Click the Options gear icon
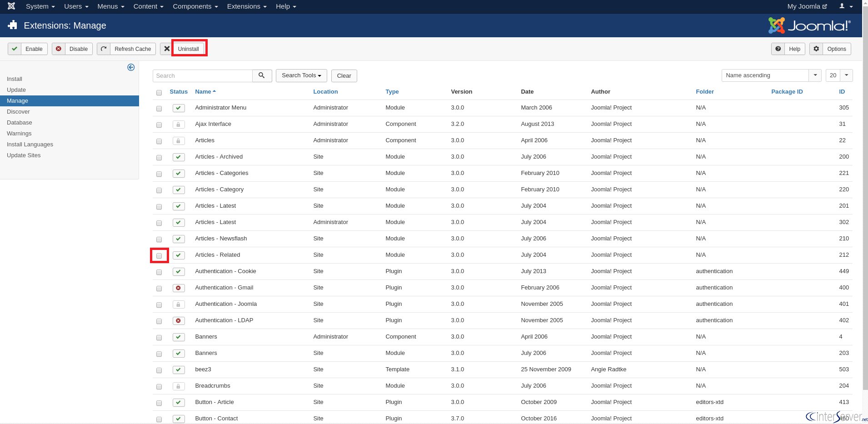The width and height of the screenshot is (868, 424). pyautogui.click(x=816, y=49)
